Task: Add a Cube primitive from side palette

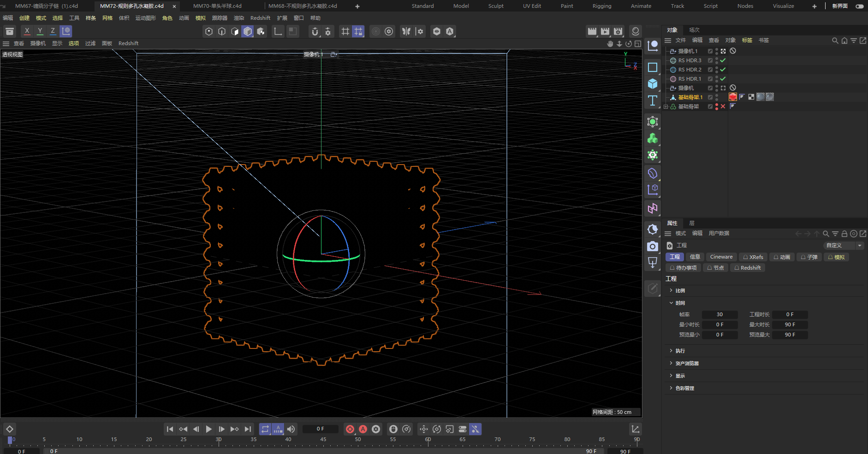Action: coord(653,83)
